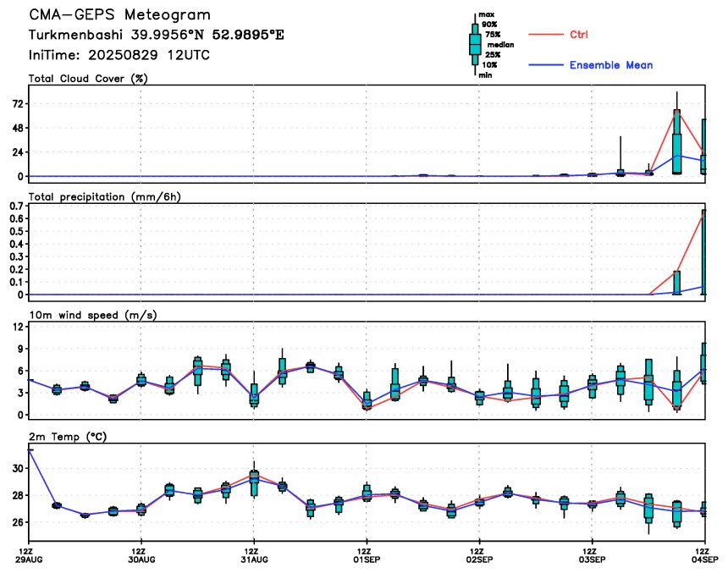Image resolution: width=728 pixels, height=573 pixels.
Task: Click the 'max' legend label
Action: [486, 14]
